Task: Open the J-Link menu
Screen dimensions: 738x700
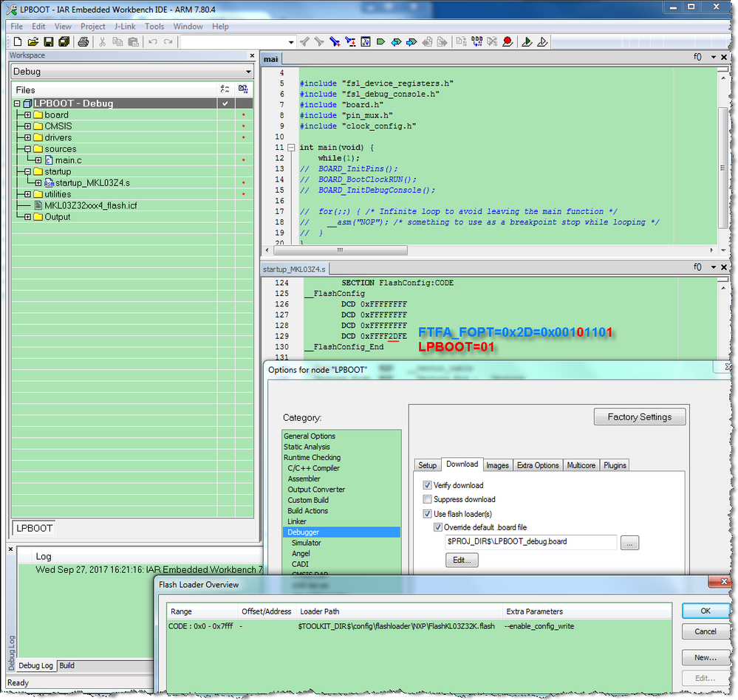Action: [125, 27]
